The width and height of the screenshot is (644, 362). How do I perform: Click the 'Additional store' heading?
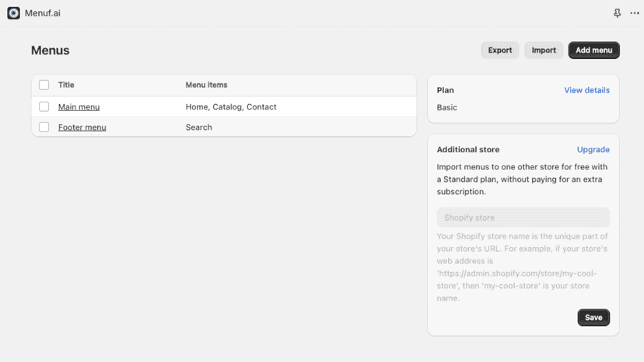[x=468, y=150]
